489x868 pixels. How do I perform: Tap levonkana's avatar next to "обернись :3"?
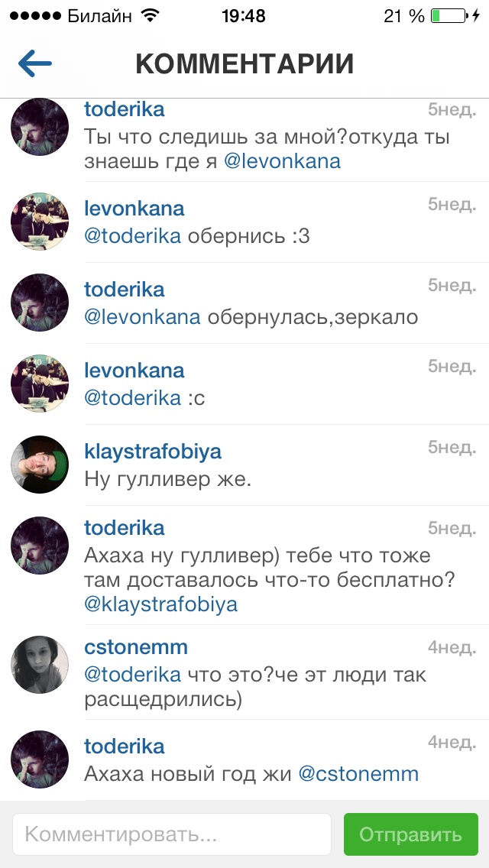[x=40, y=222]
